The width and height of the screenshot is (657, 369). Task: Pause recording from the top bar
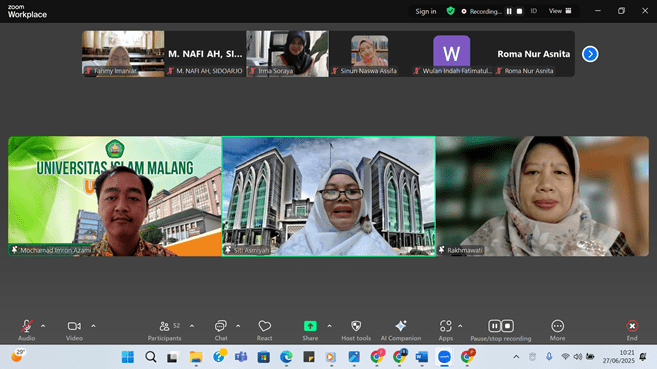tap(509, 11)
